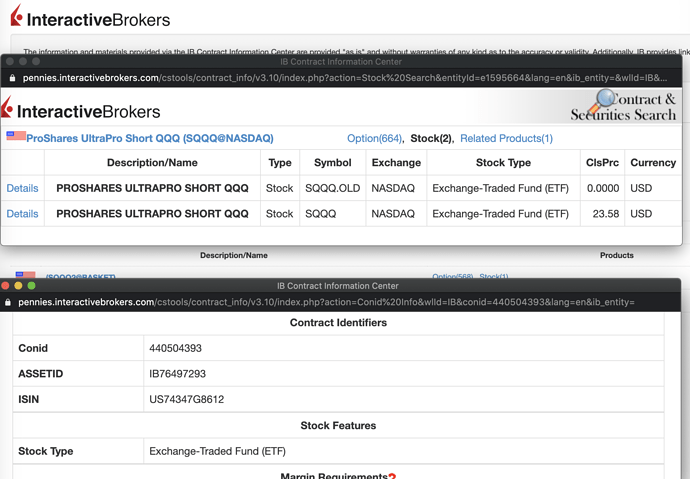Image resolution: width=690 pixels, height=479 pixels.
Task: Click the US flag beside the ProShares UltraPro heading
Action: pos(16,136)
